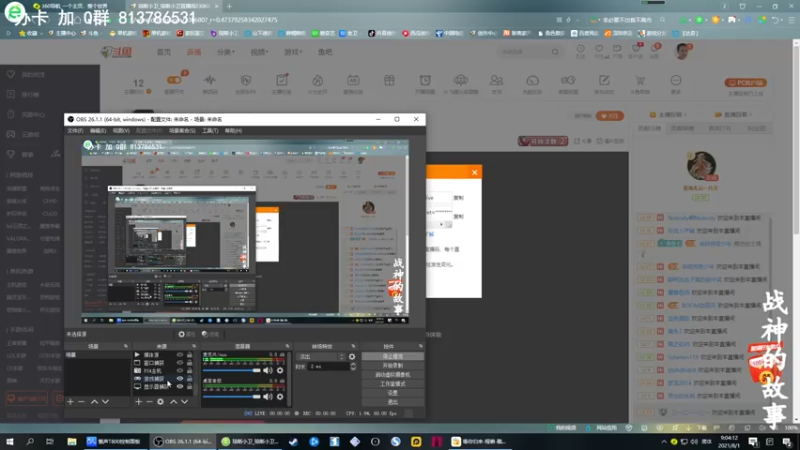Adjust the transition duration stepper arrows
The width and height of the screenshot is (800, 450).
coord(353,366)
